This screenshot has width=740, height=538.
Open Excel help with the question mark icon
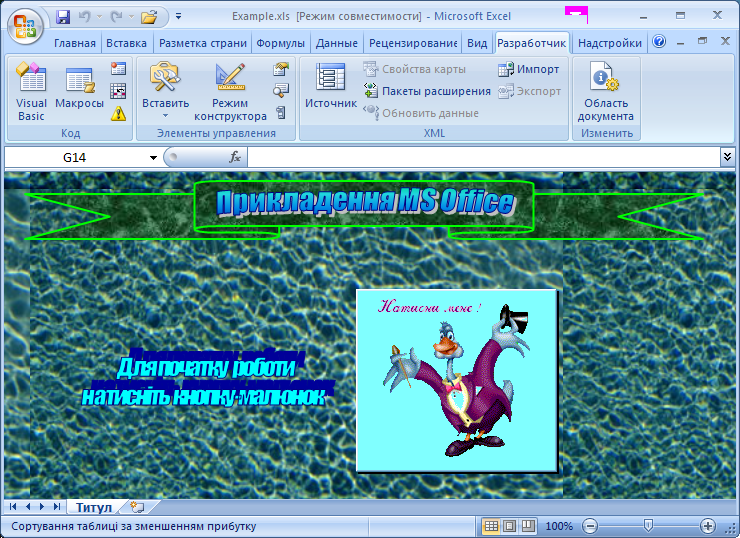coord(659,42)
